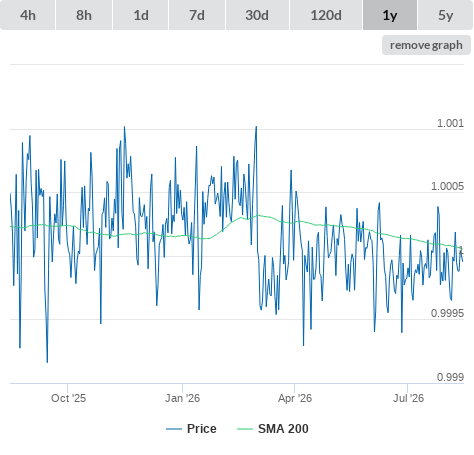Image resolution: width=474 pixels, height=455 pixels.
Task: Click the 1.001 y-axis gridline label
Action: click(x=450, y=123)
